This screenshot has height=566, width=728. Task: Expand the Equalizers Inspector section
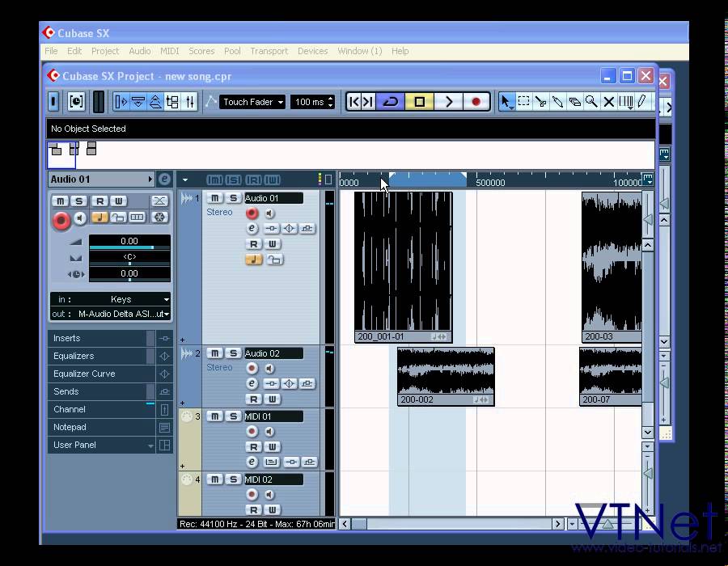(x=101, y=356)
